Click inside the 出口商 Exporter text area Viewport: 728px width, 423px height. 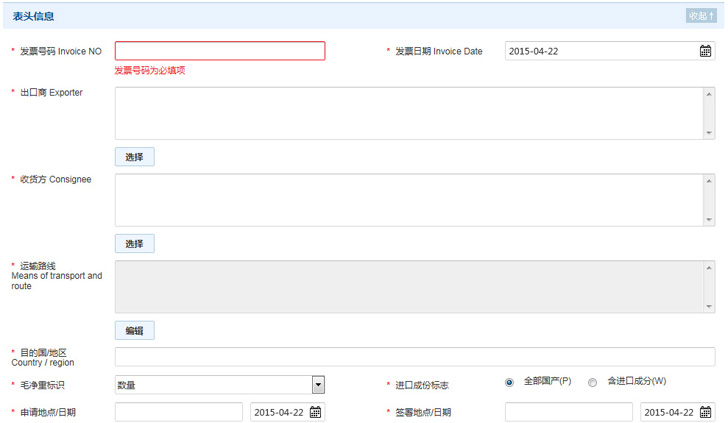point(408,113)
